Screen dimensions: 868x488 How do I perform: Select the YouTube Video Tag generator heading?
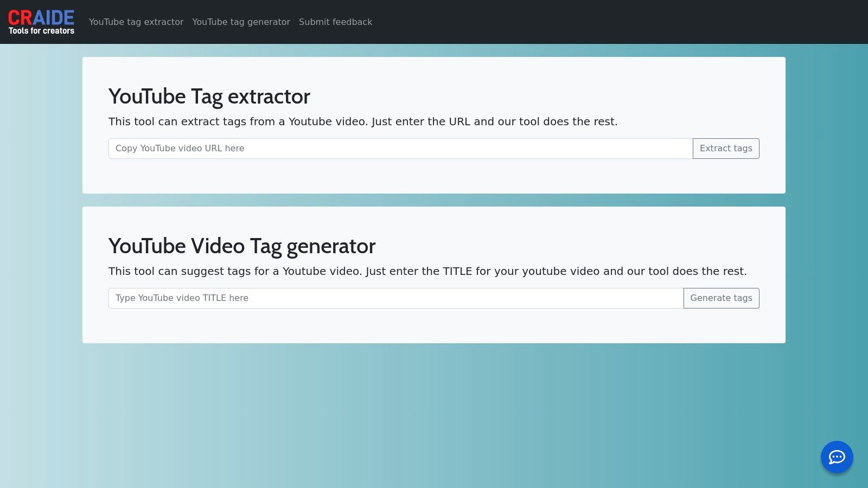pos(242,246)
